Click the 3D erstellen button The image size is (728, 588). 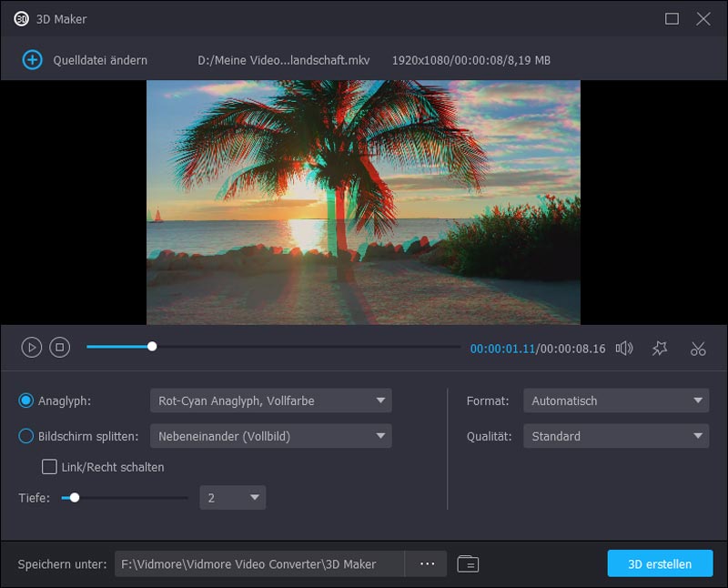660,563
